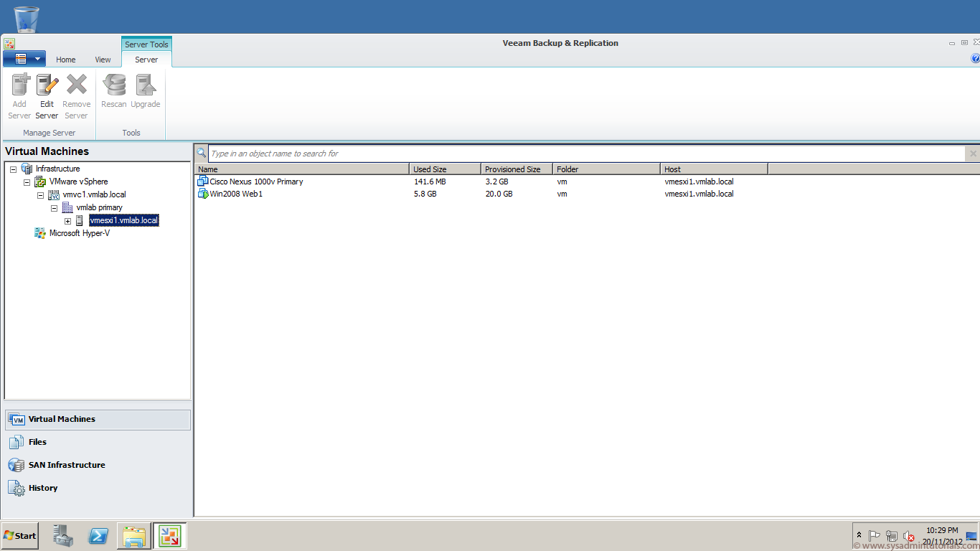Click the help question mark icon
The image size is (980, 551).
point(975,59)
